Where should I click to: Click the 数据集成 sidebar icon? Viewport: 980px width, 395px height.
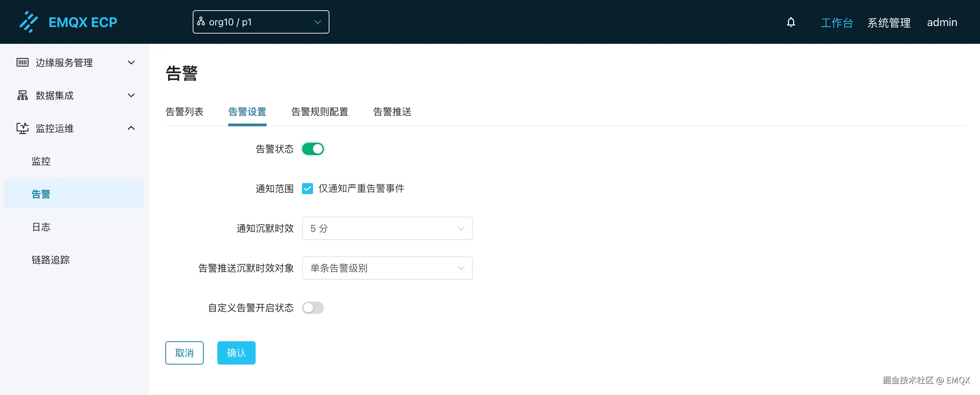[22, 95]
